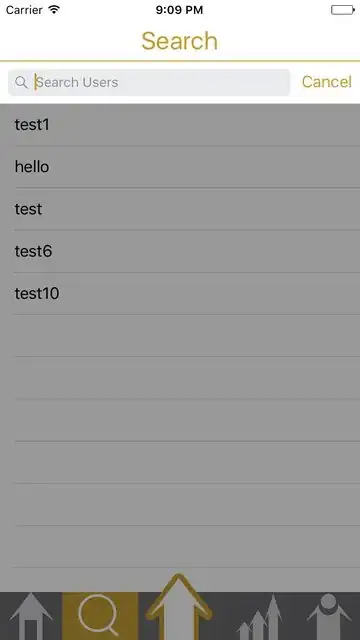Tap the large center up-arrow button
360x640 pixels.
pyautogui.click(x=179, y=607)
